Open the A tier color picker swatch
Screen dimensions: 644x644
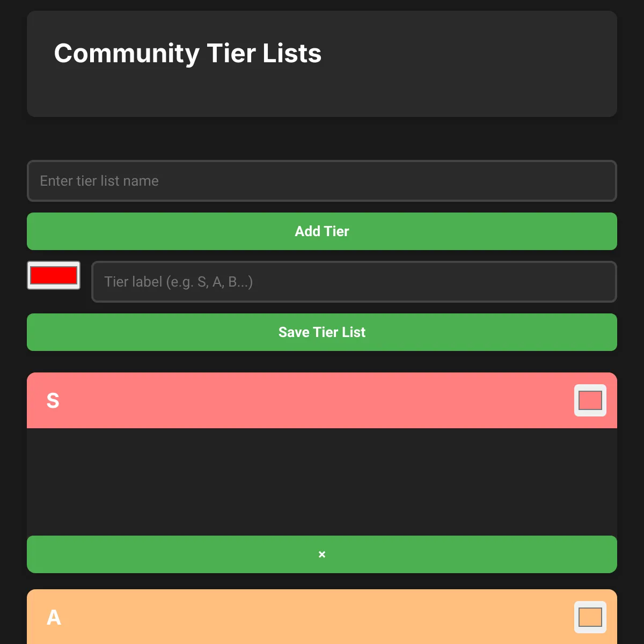click(590, 617)
